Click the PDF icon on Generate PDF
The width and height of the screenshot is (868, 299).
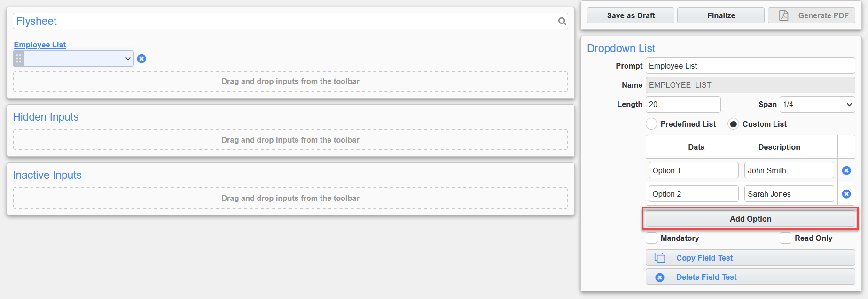point(784,15)
